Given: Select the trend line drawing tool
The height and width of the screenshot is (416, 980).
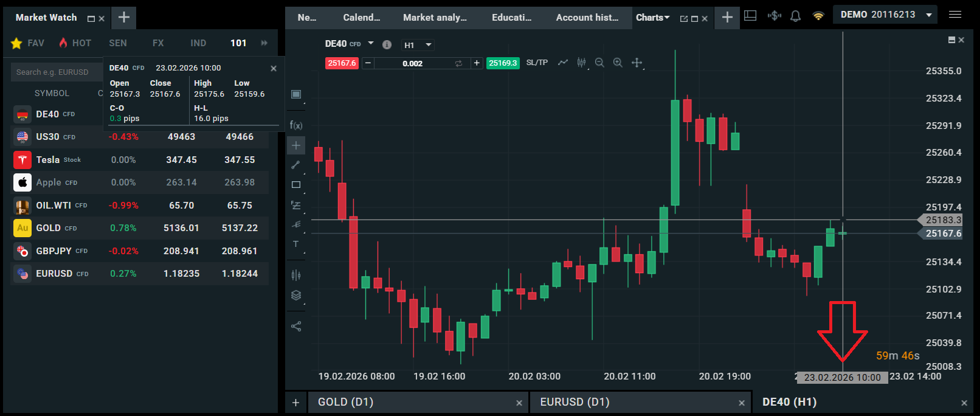Looking at the screenshot, I should (296, 165).
